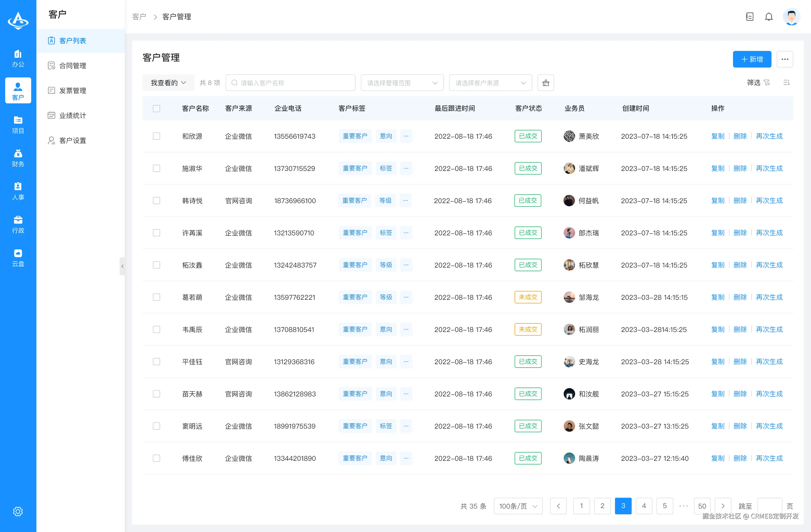Jump to page 5 in pagination
811x532 pixels.
click(664, 506)
